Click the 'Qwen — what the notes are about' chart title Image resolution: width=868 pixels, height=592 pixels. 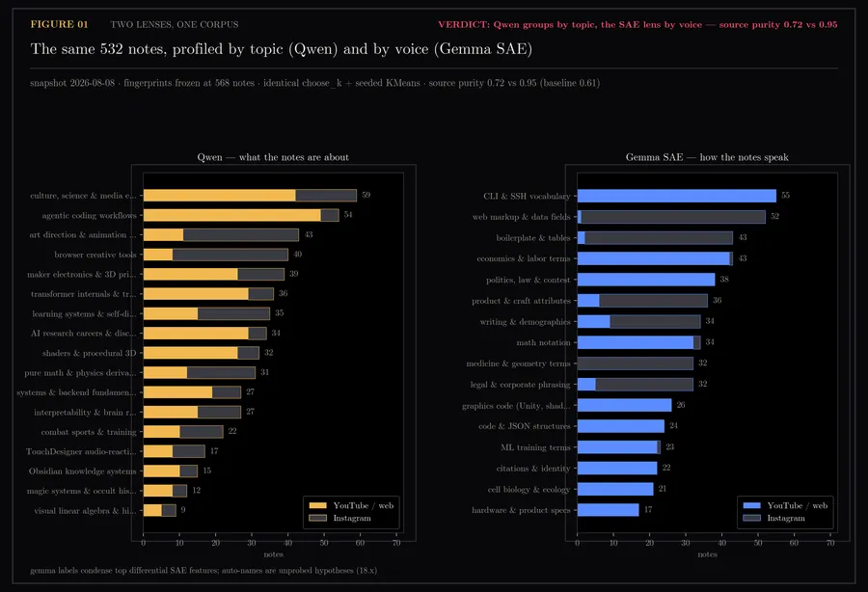pos(273,157)
